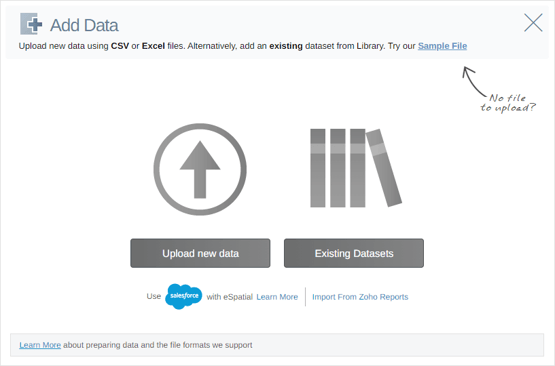Viewport: 555px width, 366px height.
Task: Click the bold Excel word
Action: 153,46
